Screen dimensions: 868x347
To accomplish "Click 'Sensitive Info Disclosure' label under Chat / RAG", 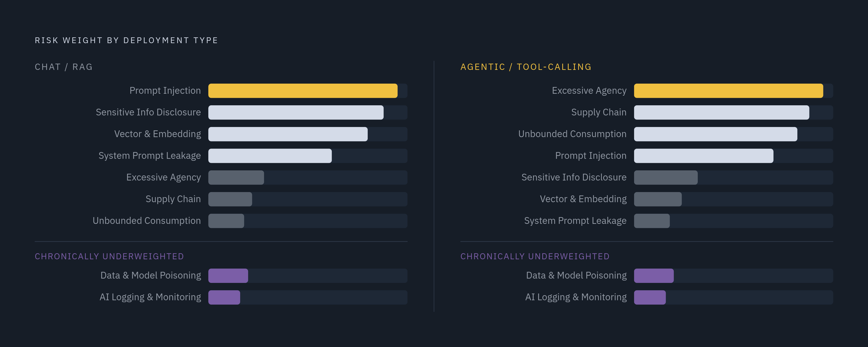I will pos(148,112).
